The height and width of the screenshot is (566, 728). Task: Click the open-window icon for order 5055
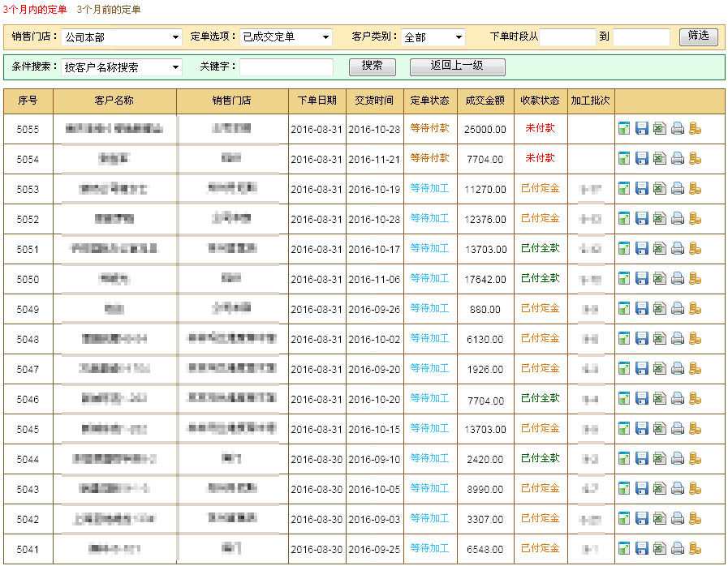tap(624, 128)
